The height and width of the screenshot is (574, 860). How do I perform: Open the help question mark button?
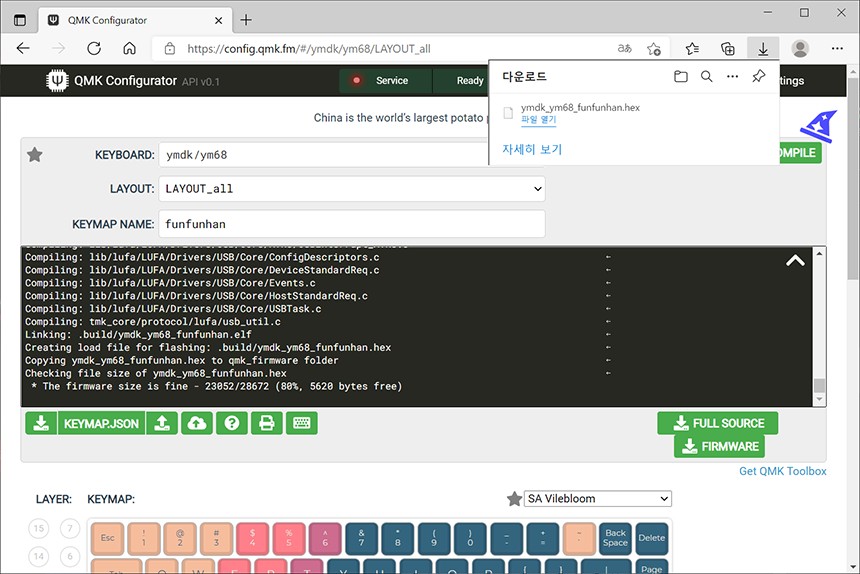pyautogui.click(x=232, y=423)
